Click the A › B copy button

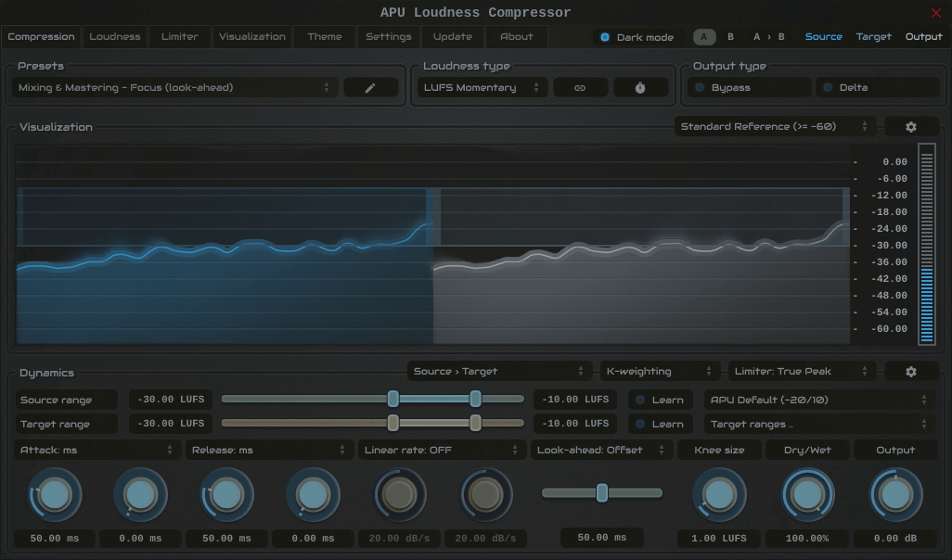coord(768,37)
